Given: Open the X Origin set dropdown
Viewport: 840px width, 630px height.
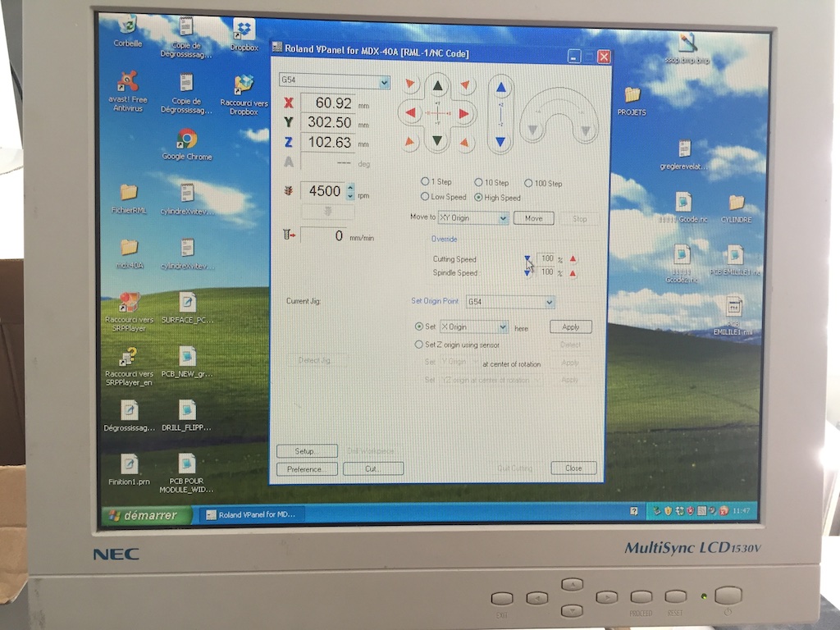Looking at the screenshot, I should (503, 326).
